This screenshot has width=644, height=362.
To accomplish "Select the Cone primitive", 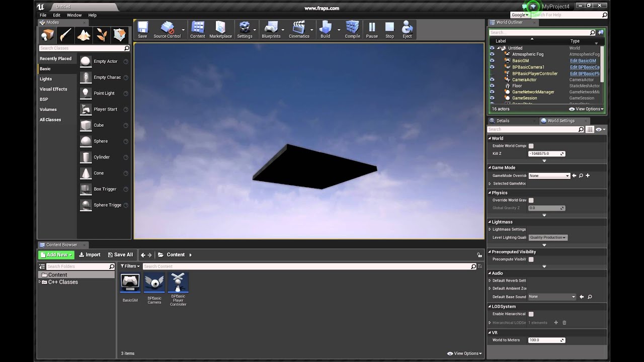I will point(104,173).
